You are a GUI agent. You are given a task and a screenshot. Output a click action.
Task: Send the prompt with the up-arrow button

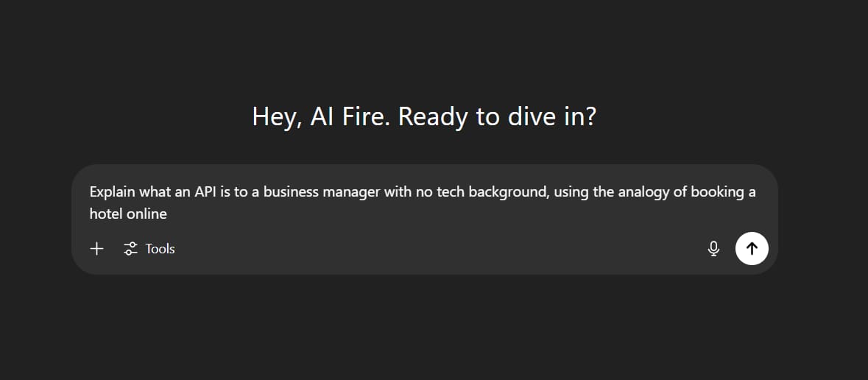tap(752, 249)
